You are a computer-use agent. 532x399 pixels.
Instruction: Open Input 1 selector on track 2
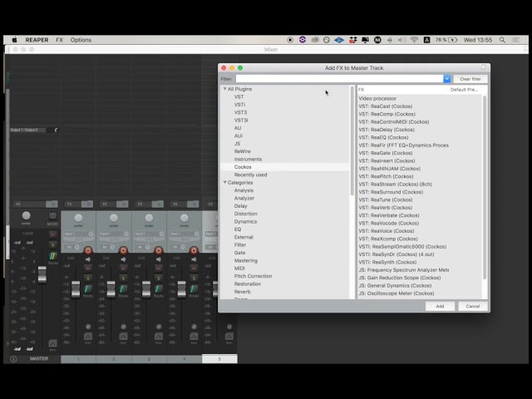coord(114,234)
